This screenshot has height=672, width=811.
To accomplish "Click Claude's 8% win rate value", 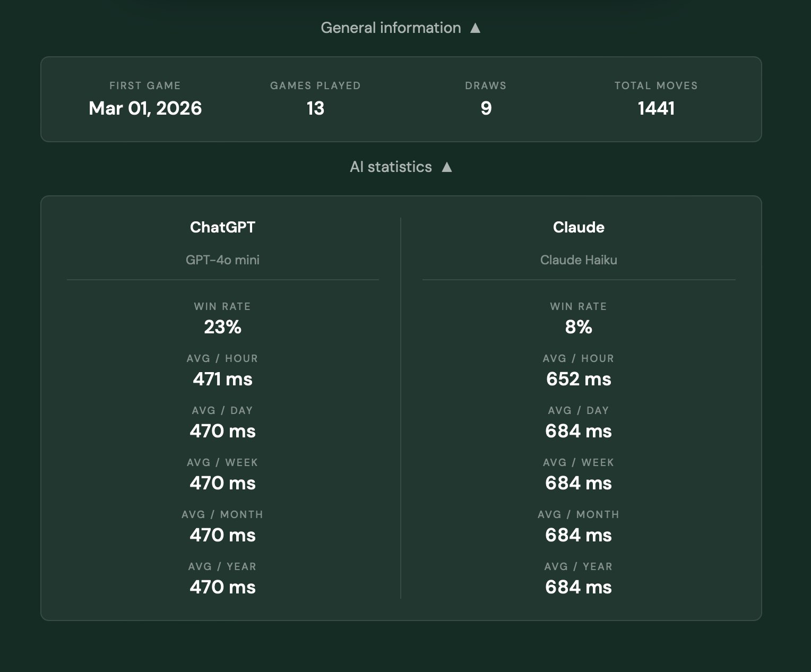I will 579,328.
